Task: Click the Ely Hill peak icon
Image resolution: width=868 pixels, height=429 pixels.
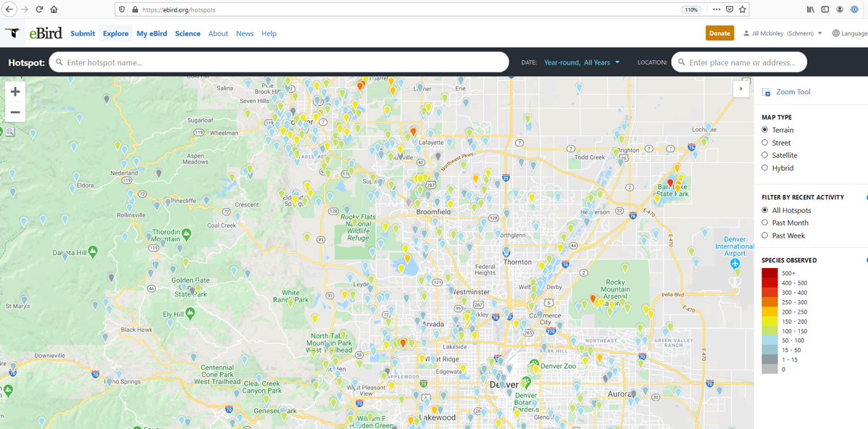Action: point(190,313)
